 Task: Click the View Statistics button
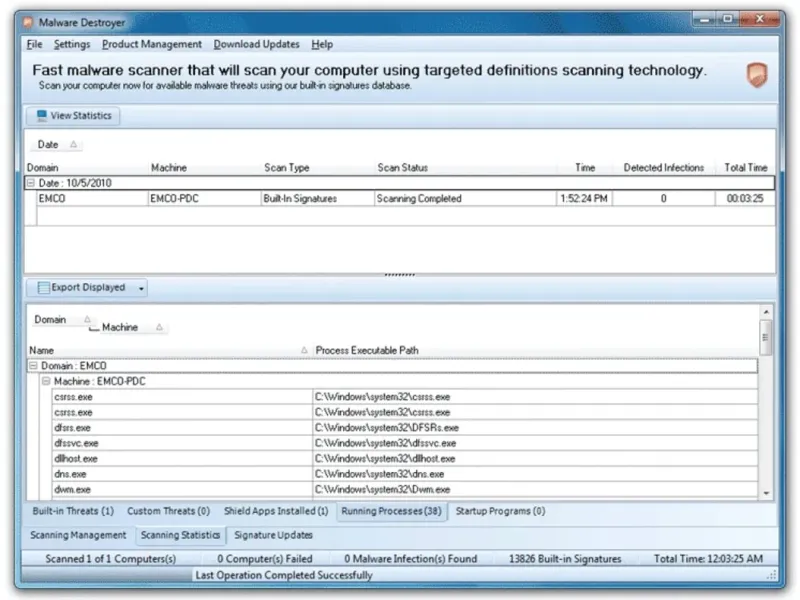pyautogui.click(x=73, y=116)
